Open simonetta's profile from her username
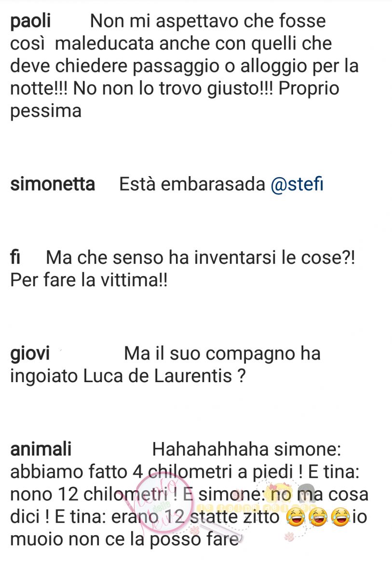The width and height of the screenshot is (392, 579). pos(53,184)
